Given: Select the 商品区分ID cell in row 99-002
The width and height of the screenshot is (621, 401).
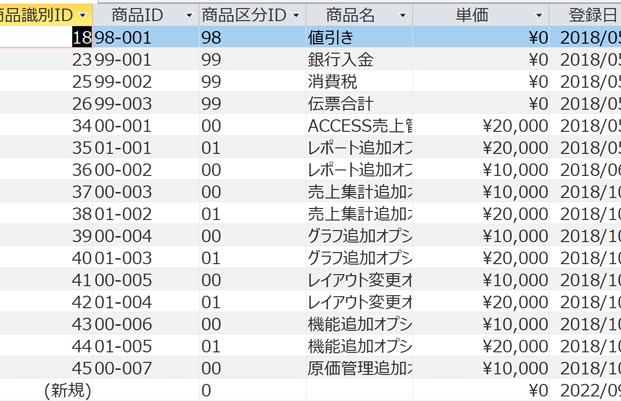Looking at the screenshot, I should [x=250, y=82].
